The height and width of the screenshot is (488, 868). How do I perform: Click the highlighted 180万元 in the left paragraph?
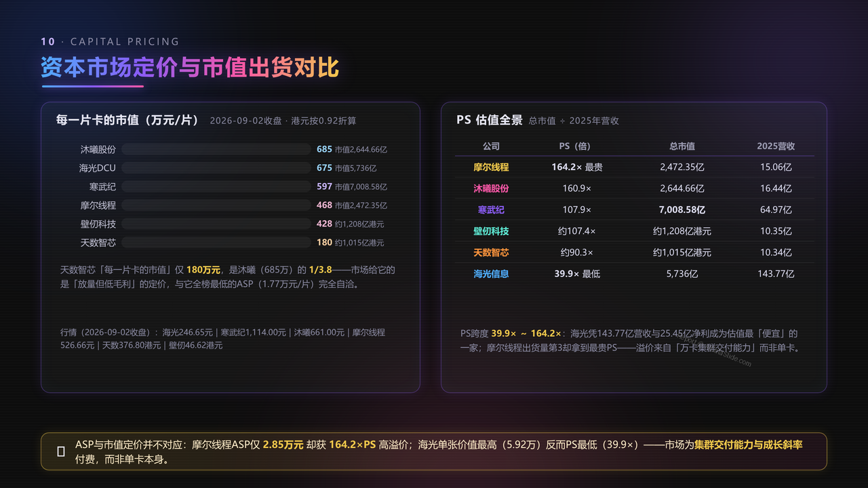point(203,270)
